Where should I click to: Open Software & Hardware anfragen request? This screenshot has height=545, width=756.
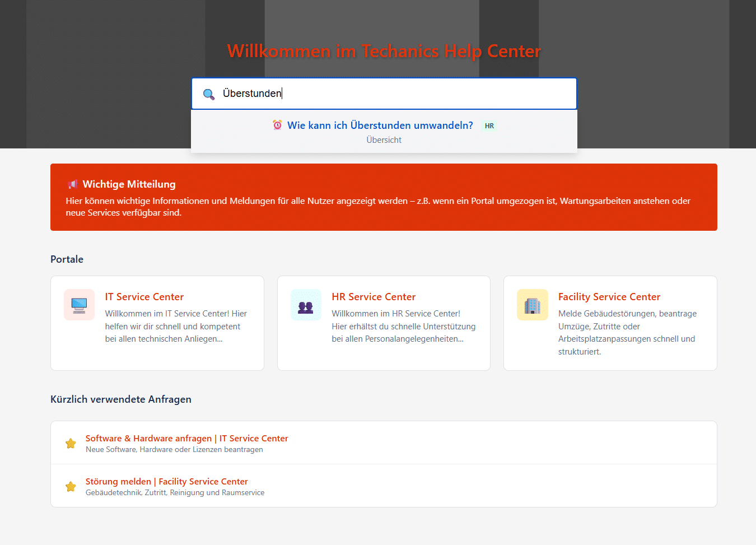187,439
